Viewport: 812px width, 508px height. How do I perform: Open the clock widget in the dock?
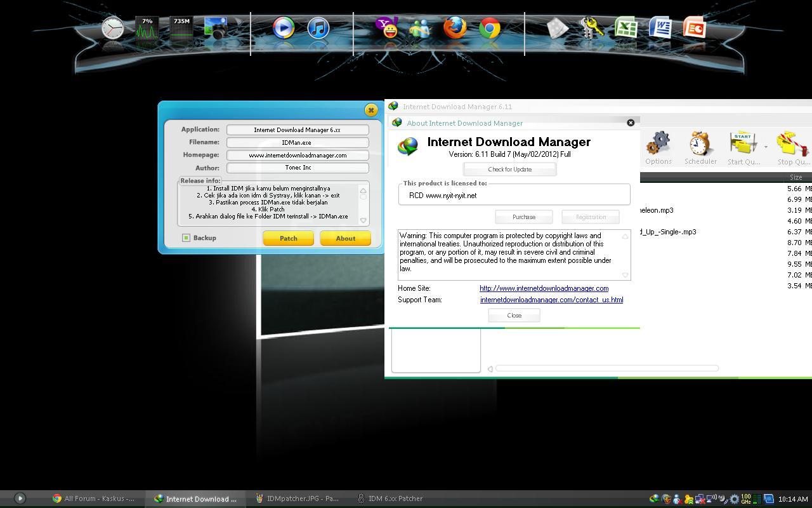[113, 29]
